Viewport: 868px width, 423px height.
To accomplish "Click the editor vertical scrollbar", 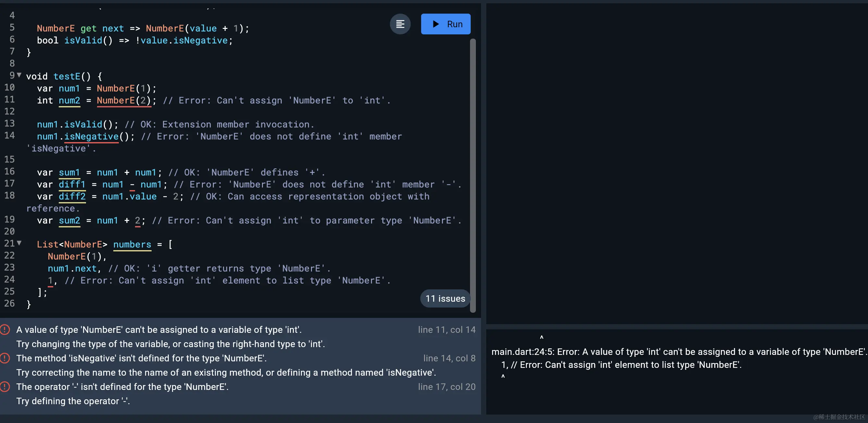I will (x=473, y=175).
